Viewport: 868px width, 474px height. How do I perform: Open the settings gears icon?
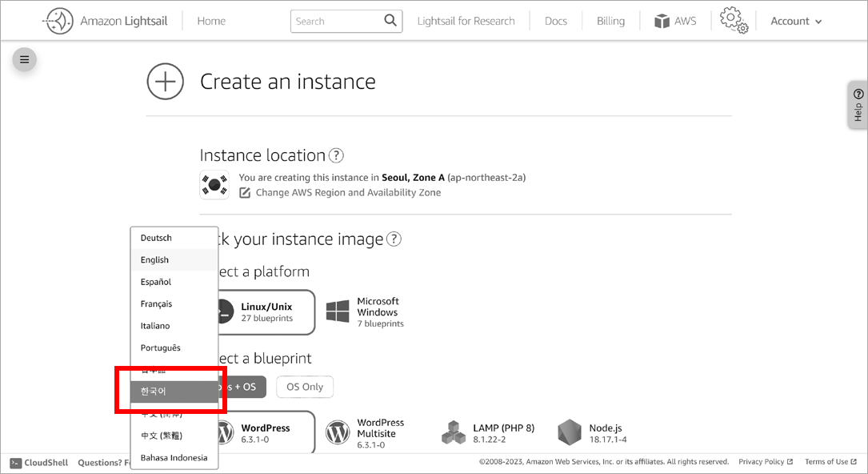click(x=734, y=20)
